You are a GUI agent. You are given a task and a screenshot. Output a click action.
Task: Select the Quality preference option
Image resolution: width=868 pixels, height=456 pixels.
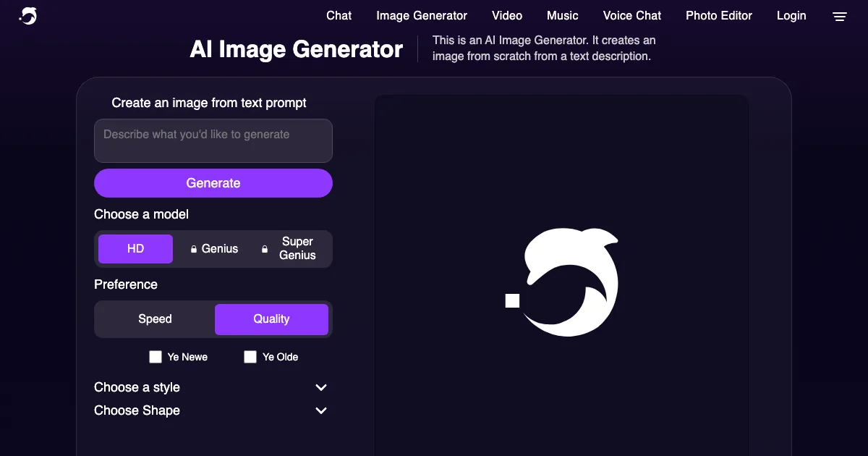click(271, 319)
